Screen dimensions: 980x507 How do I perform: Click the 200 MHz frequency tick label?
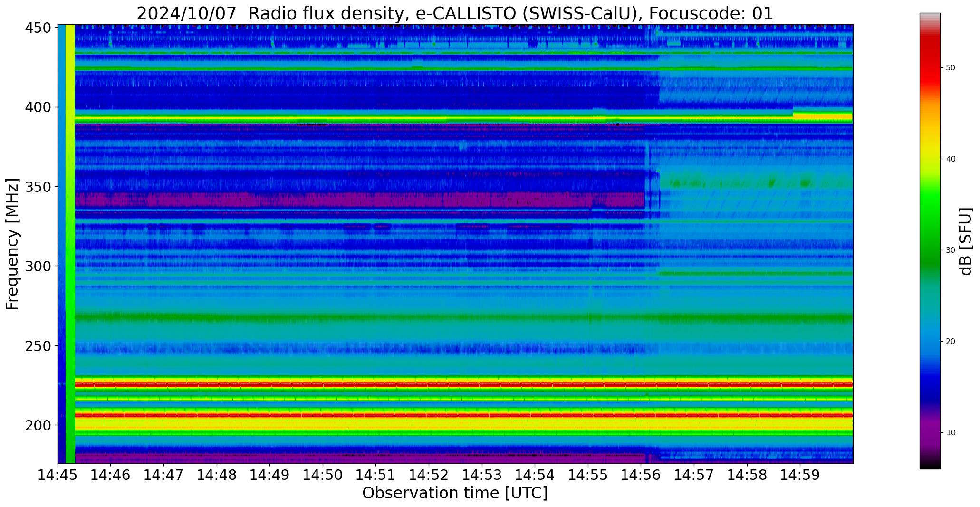38,425
